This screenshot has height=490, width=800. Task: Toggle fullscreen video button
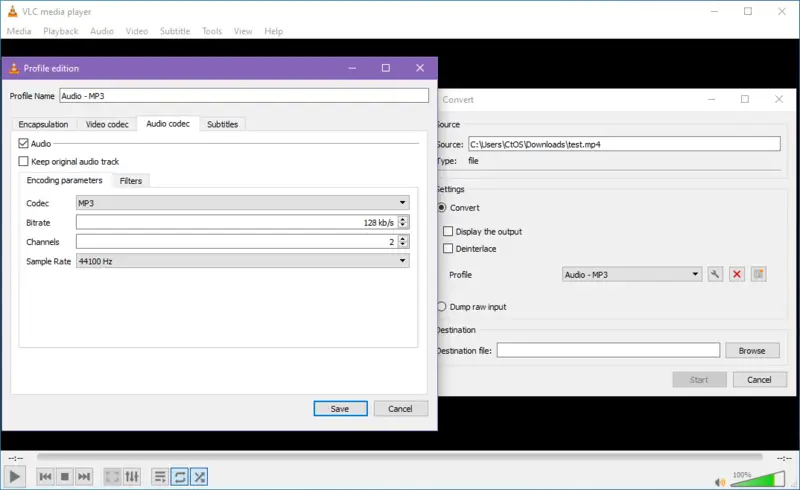click(x=112, y=477)
